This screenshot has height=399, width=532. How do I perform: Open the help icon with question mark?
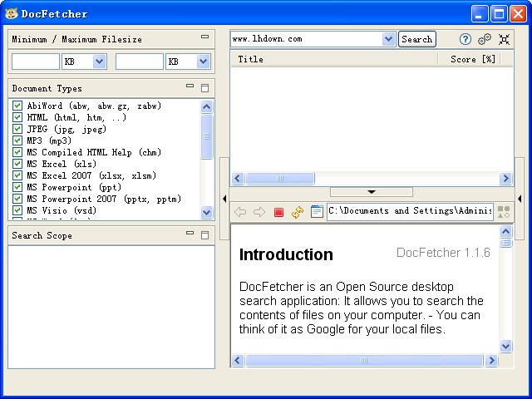click(x=465, y=39)
